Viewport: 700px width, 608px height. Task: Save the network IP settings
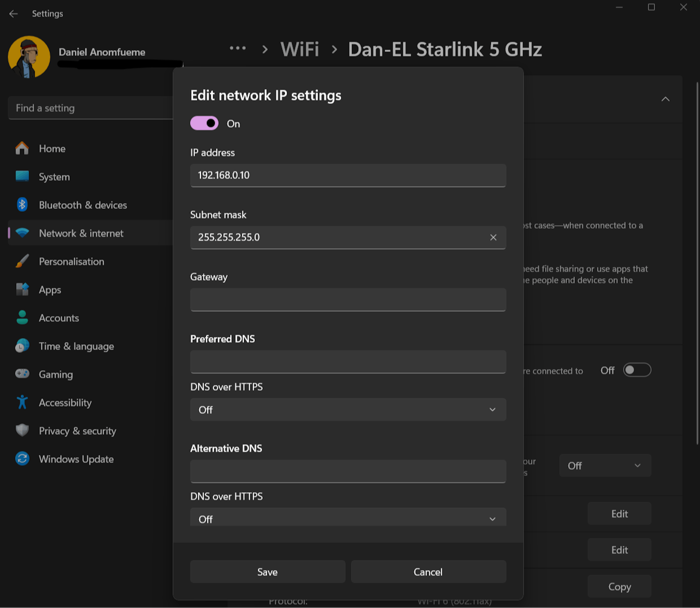click(x=267, y=572)
